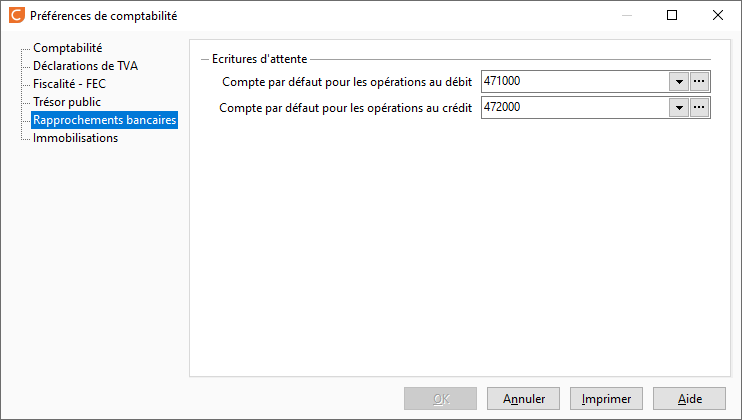Viewport: 742px width, 420px height.
Task: Click the orange application logo in title bar
Action: point(17,15)
